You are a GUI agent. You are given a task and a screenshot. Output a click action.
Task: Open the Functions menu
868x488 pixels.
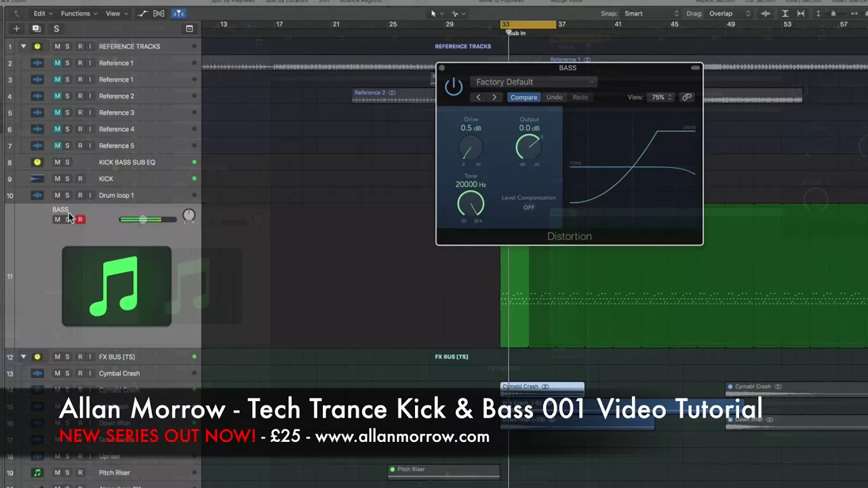point(79,14)
